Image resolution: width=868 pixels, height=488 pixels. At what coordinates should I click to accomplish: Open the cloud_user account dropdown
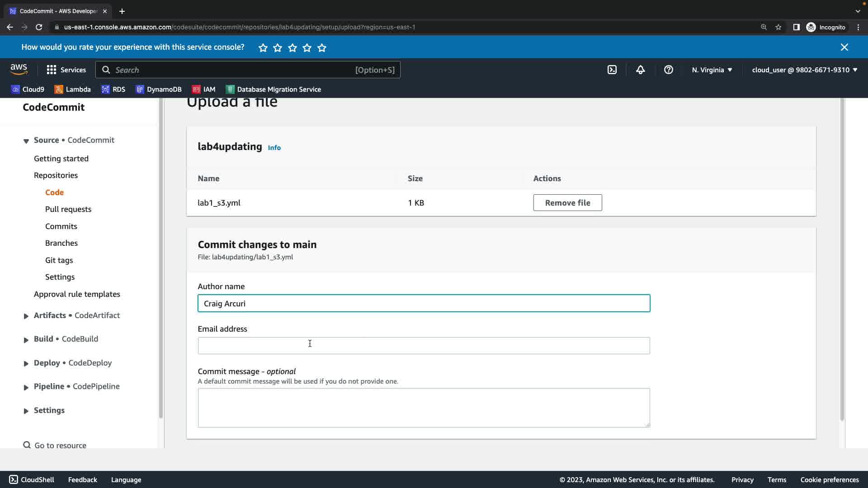click(804, 70)
